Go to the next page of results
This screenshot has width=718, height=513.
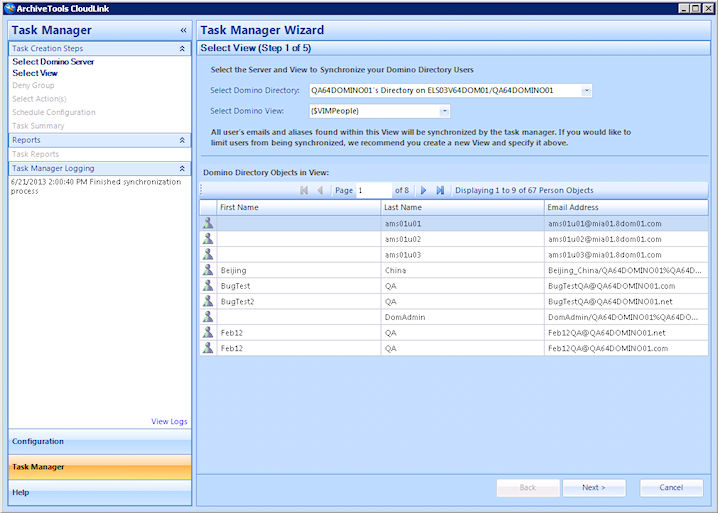[x=424, y=190]
